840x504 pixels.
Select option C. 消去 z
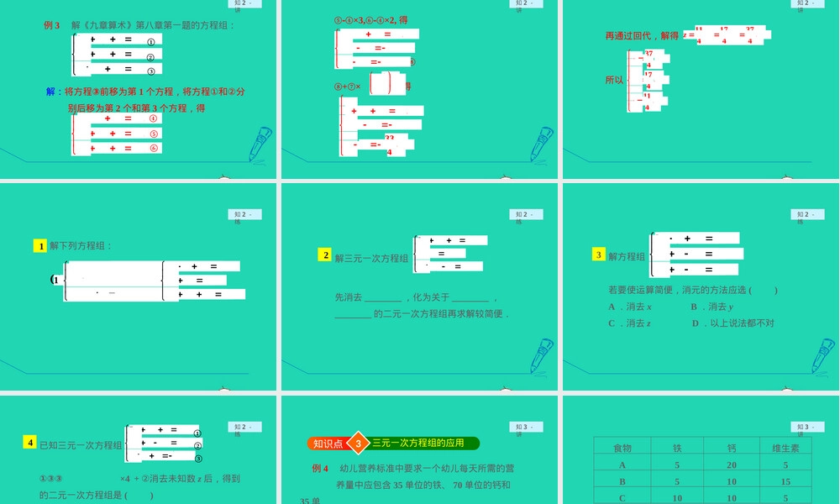[630, 323]
